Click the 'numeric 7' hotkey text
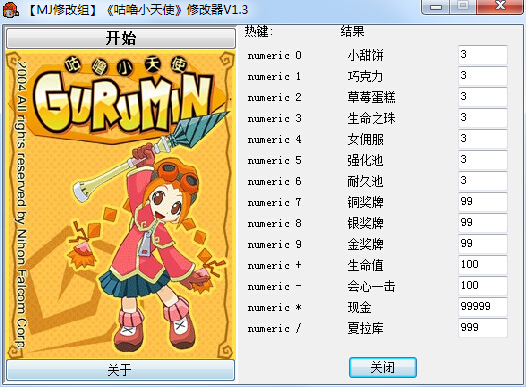 click(275, 203)
